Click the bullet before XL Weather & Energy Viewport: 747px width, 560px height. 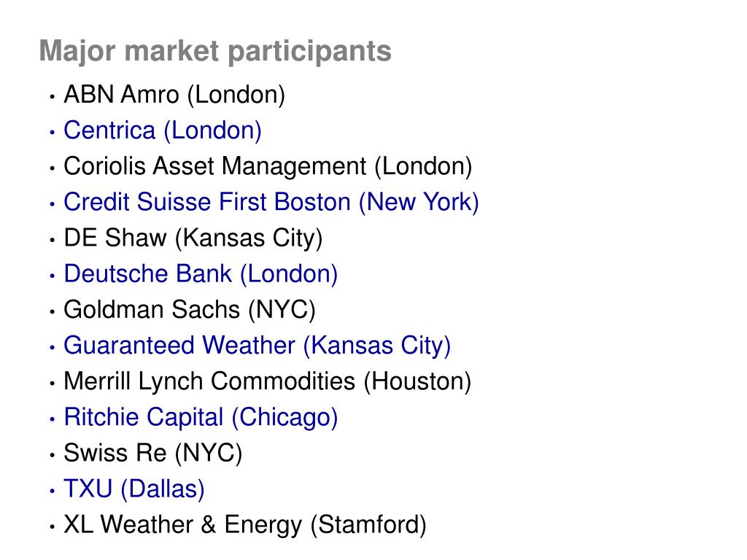(x=53, y=527)
